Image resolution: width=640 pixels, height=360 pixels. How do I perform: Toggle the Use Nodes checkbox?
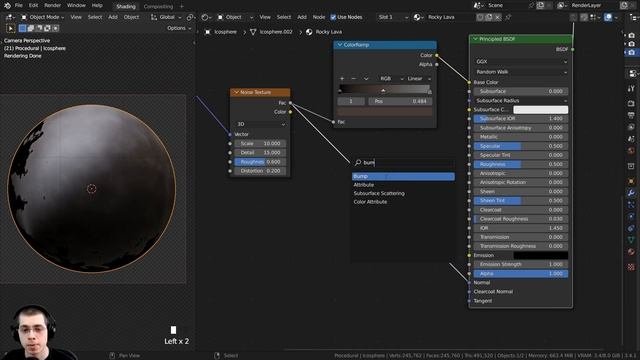333,17
